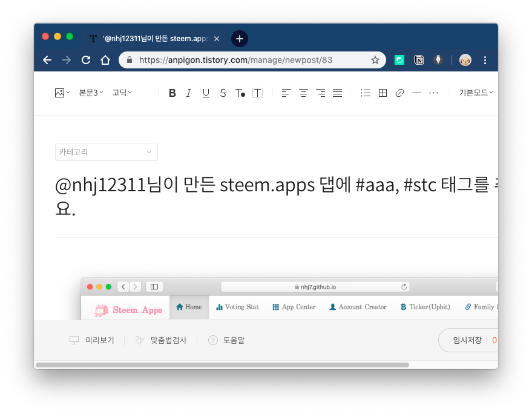
Task: Insert a bulleted list
Action: coord(366,93)
